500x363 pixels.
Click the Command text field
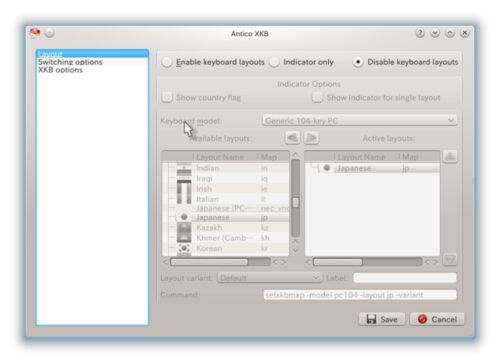tap(360, 295)
